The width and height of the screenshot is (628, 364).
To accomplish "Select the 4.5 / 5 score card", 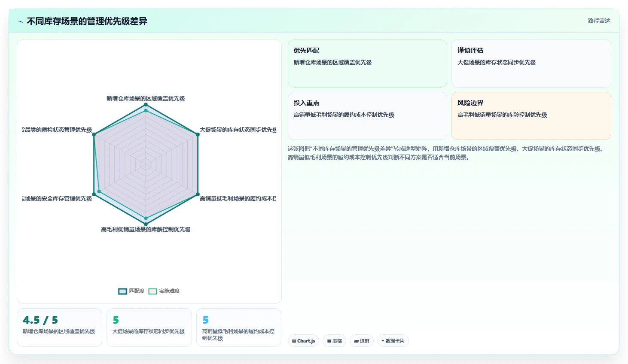I will [59, 328].
